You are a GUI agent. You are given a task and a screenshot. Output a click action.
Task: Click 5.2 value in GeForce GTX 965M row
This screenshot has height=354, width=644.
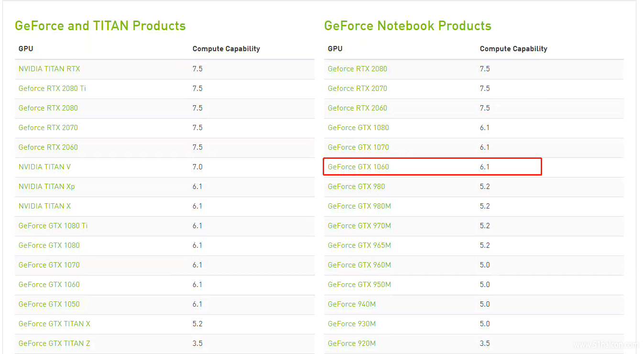point(485,245)
